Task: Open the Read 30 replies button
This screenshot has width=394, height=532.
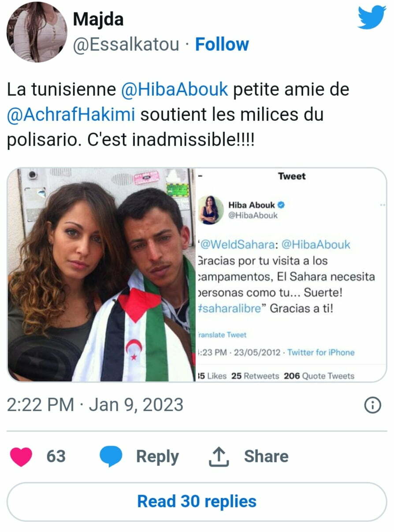Action: pyautogui.click(x=197, y=502)
